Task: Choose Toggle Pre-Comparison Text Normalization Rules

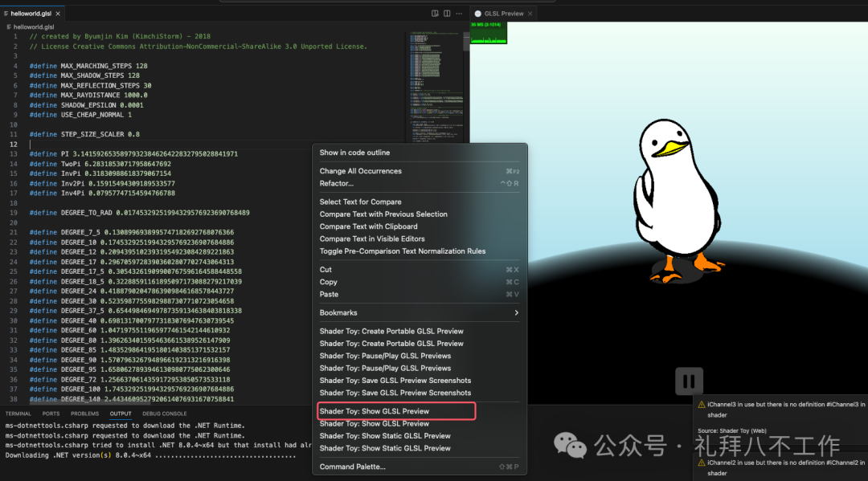Action: (x=419, y=251)
